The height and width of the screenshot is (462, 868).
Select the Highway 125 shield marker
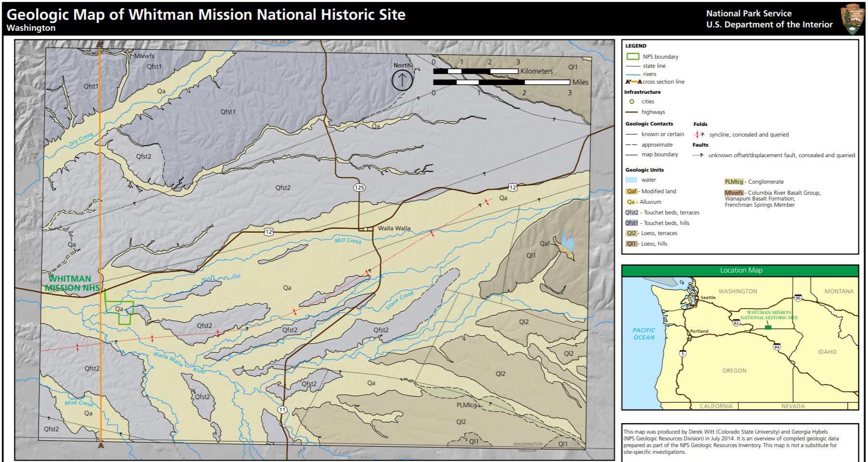coord(358,187)
